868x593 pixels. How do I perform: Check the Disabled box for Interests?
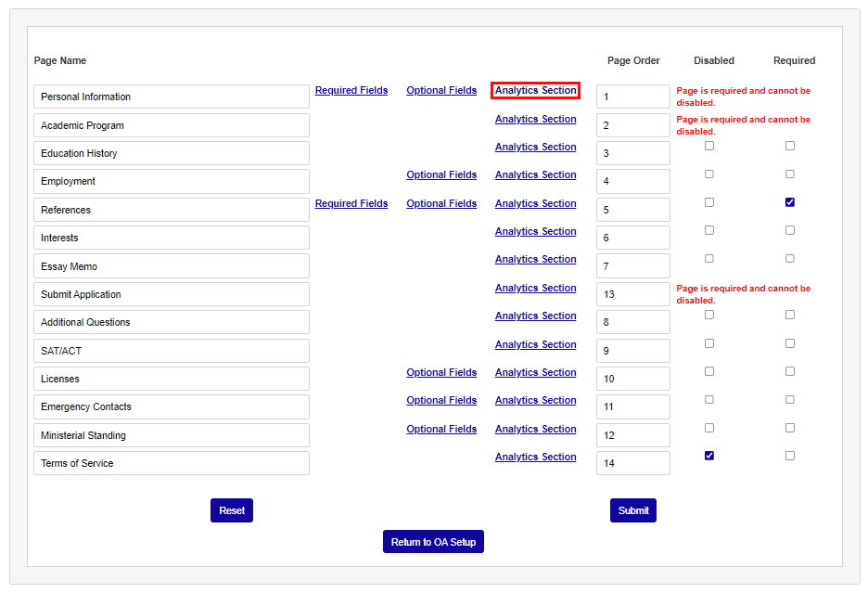[709, 229]
